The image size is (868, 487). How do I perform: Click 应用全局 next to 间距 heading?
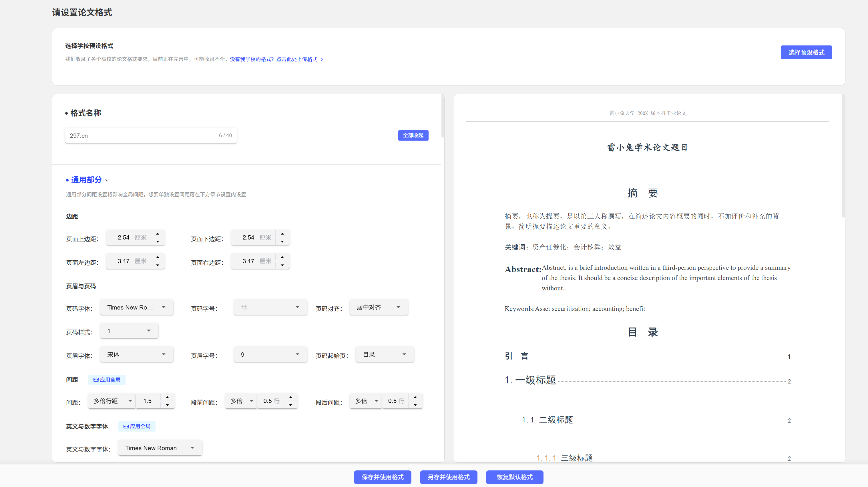click(107, 380)
